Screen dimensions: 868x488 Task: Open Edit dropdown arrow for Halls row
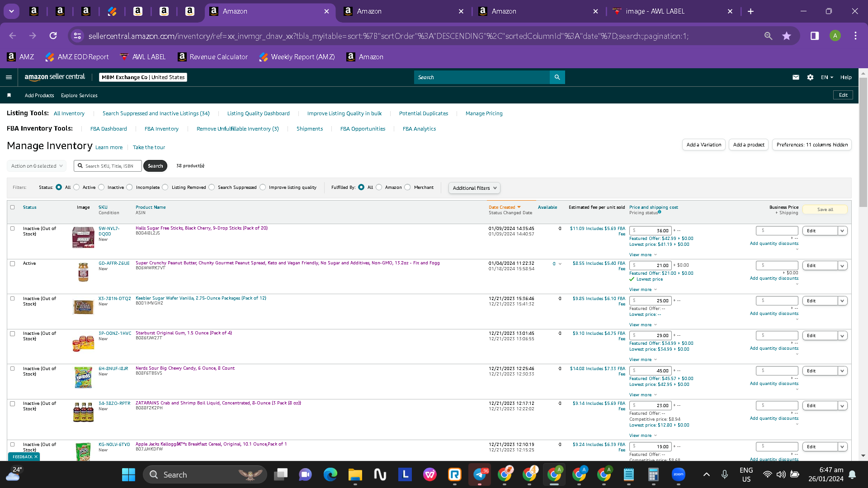(842, 231)
